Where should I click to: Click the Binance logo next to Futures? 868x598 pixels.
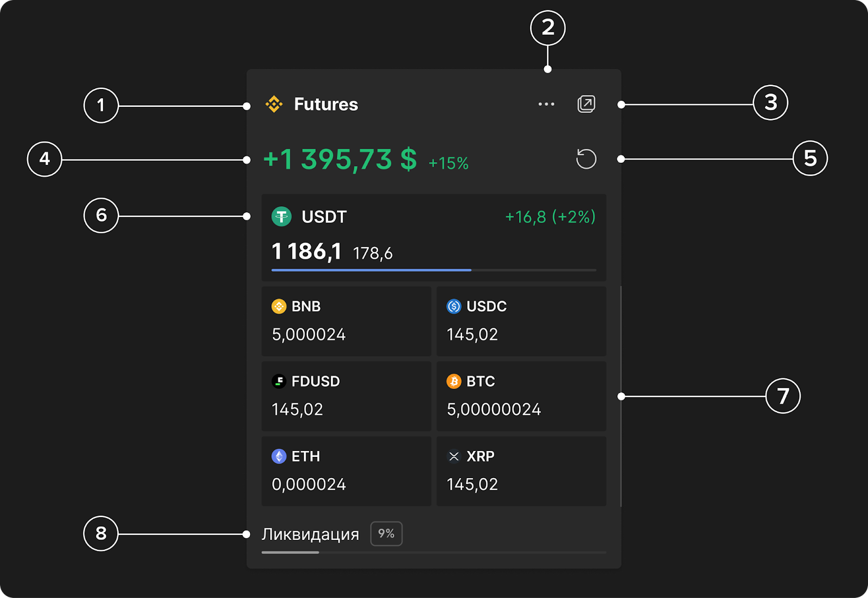pos(274,104)
